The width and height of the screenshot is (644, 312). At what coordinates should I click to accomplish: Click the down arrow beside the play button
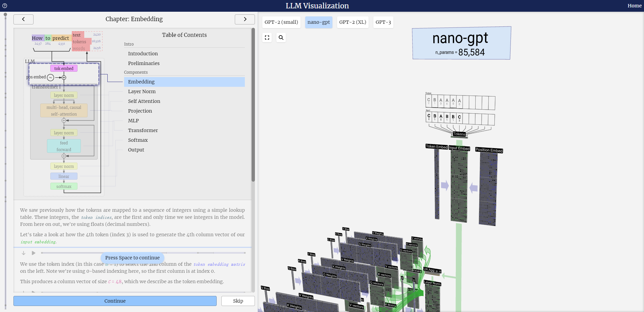pos(23,253)
